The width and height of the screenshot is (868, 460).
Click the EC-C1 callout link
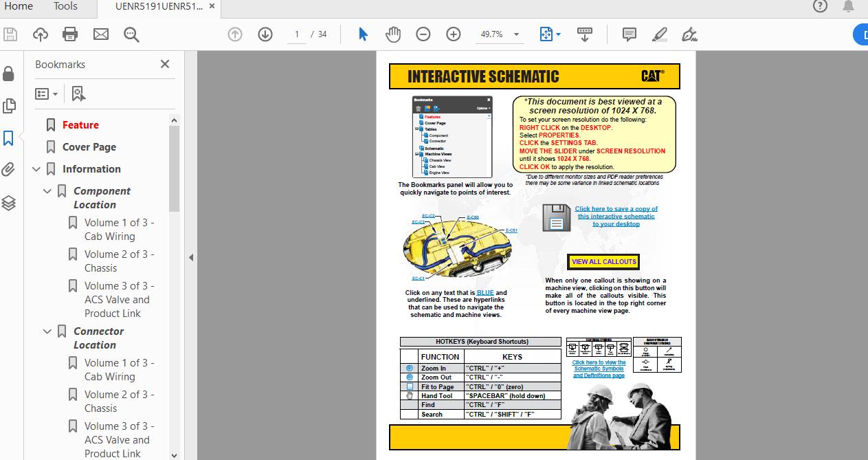click(418, 278)
